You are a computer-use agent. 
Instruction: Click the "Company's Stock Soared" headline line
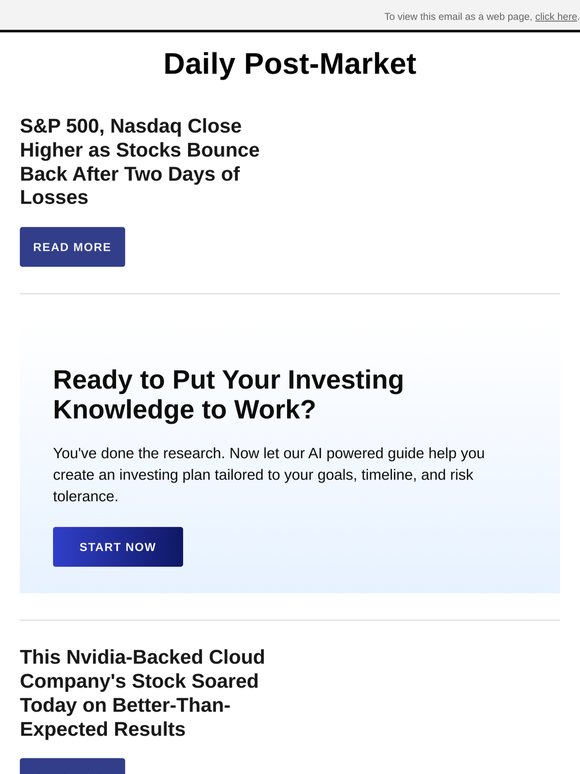point(139,681)
